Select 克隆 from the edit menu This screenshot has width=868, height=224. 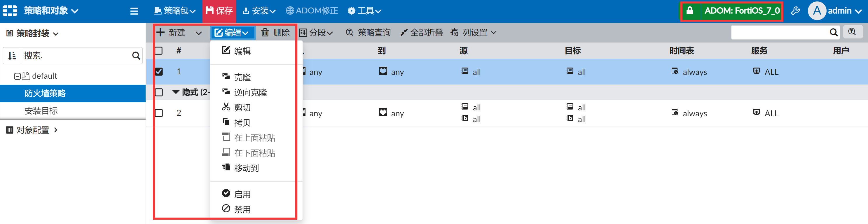tap(242, 77)
